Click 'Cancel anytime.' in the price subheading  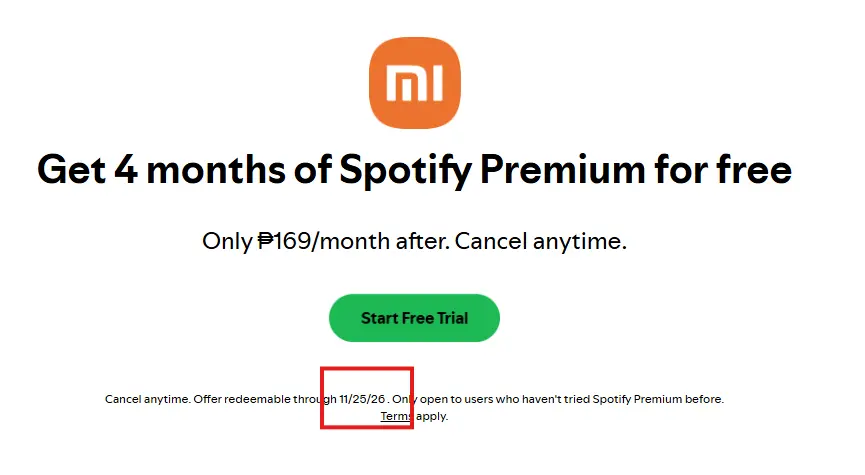click(x=541, y=241)
